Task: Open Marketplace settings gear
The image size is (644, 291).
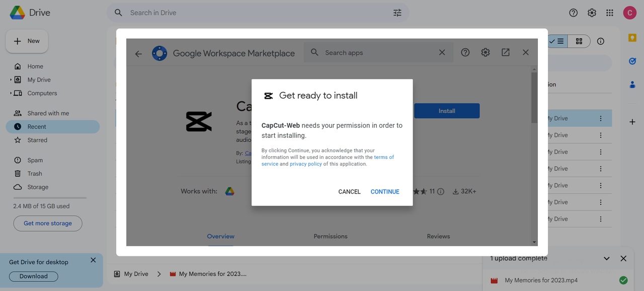Action: point(486,52)
